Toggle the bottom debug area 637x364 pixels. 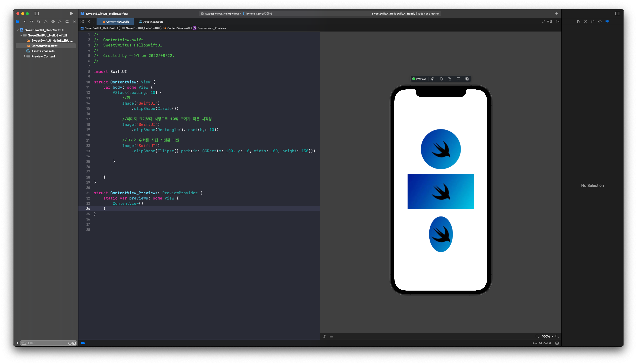coord(557,343)
